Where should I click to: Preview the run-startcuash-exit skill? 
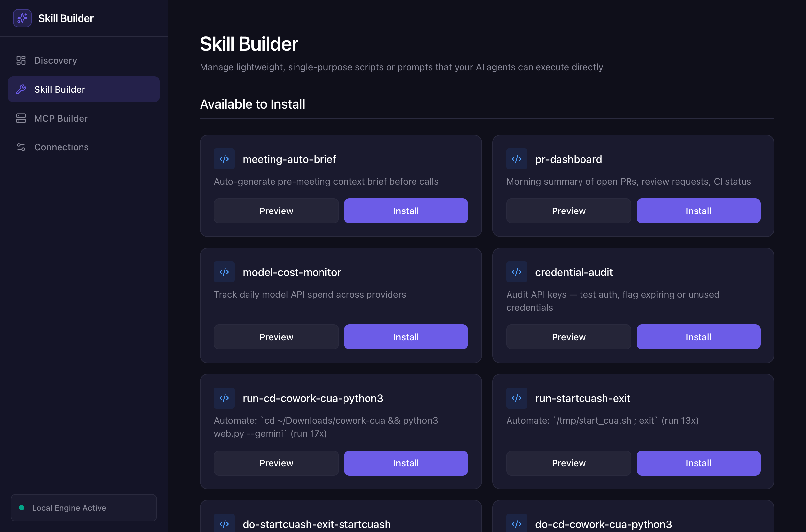tap(568, 463)
